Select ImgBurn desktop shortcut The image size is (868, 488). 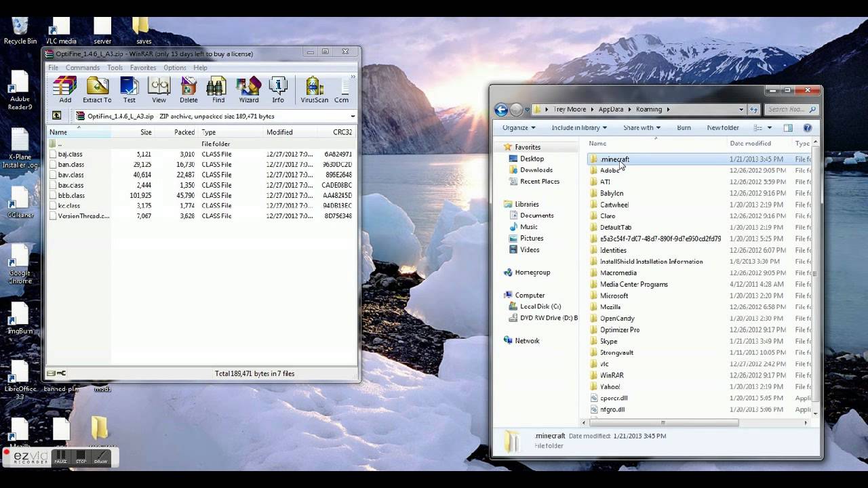(20, 319)
